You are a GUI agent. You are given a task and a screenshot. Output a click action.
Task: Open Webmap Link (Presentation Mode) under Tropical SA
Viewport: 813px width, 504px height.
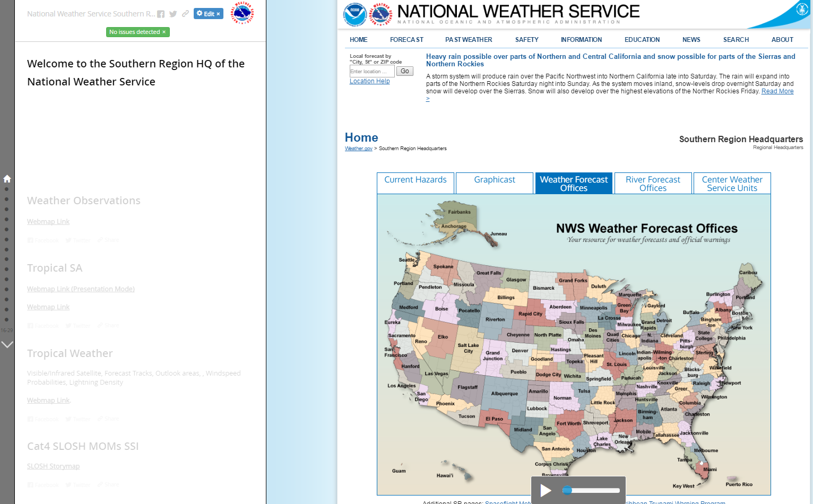81,289
